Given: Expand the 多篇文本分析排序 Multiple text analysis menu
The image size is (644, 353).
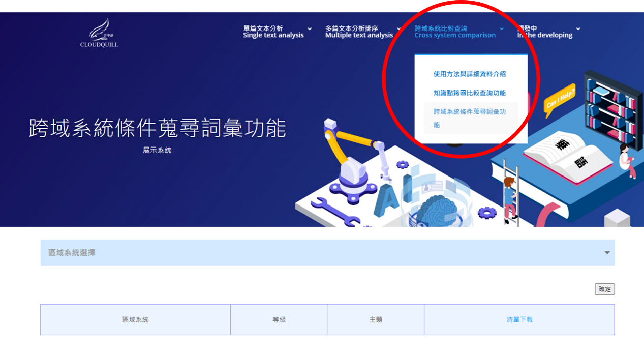Looking at the screenshot, I should pyautogui.click(x=363, y=32).
